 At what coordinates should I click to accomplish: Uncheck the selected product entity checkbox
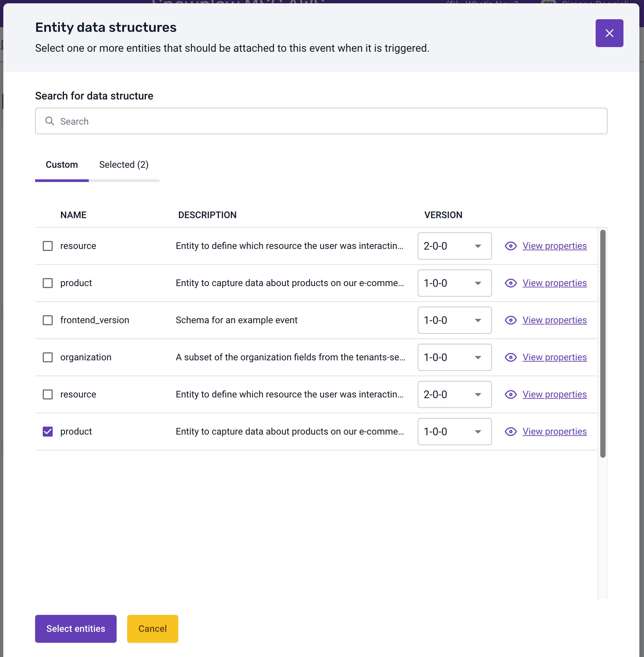coord(48,432)
